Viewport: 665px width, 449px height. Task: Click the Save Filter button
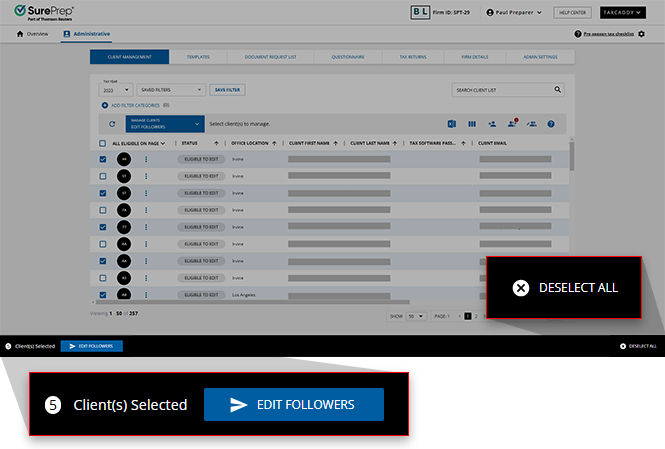227,90
